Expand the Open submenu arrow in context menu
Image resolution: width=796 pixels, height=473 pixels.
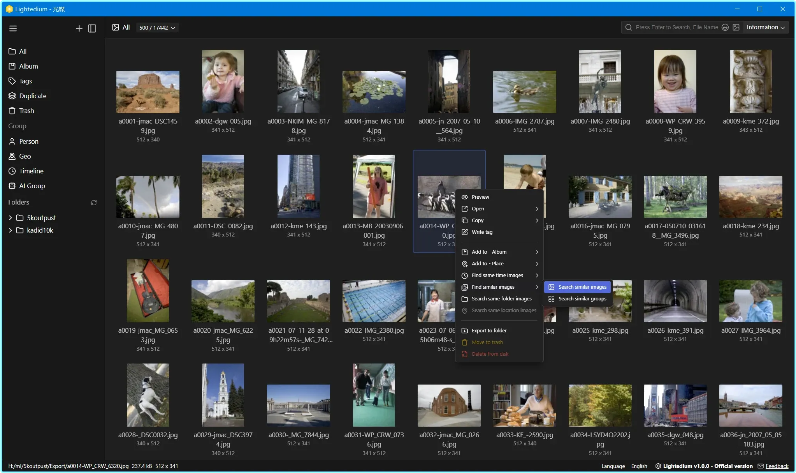[537, 209]
